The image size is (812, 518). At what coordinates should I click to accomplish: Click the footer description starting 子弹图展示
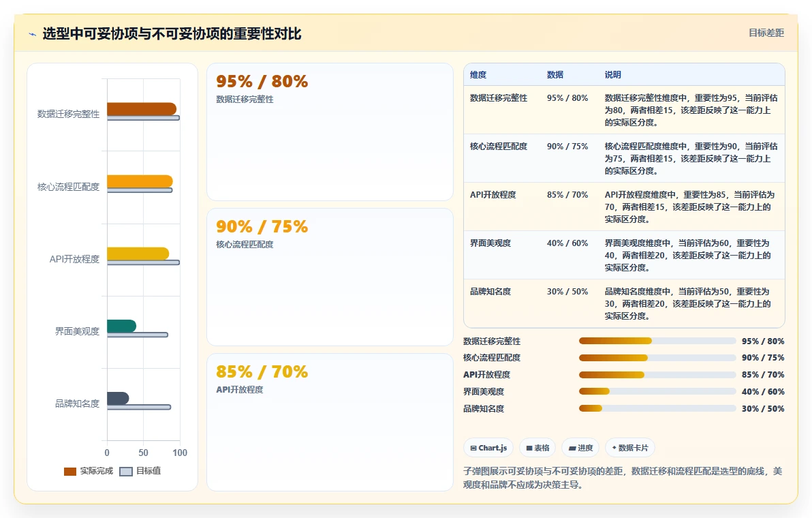pos(623,478)
